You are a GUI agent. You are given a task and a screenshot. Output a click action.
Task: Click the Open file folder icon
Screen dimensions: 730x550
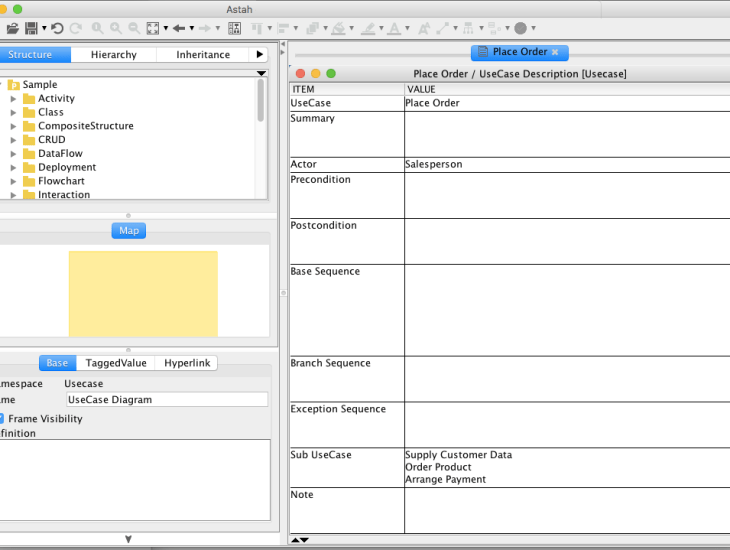13,28
